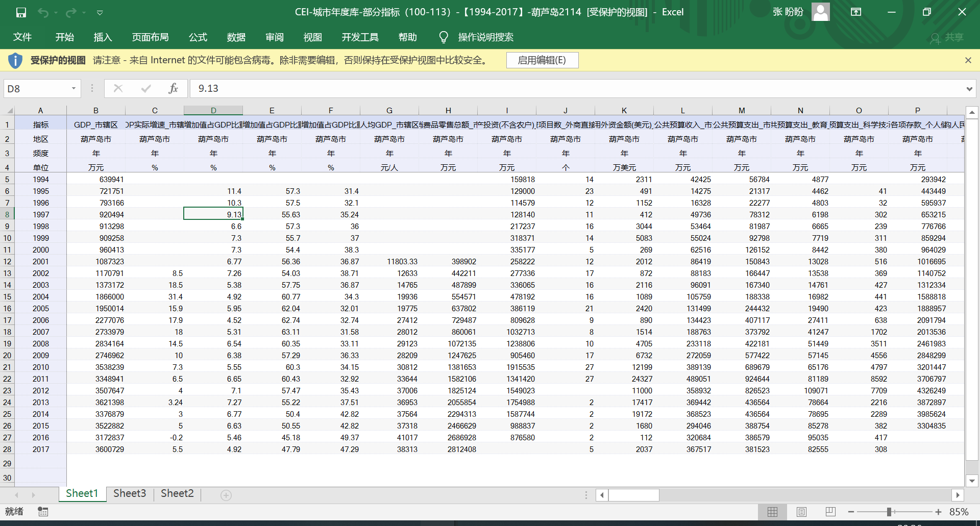Screen dimensions: 980x526
Task: Click the Select All corner triangle
Action: (10, 111)
